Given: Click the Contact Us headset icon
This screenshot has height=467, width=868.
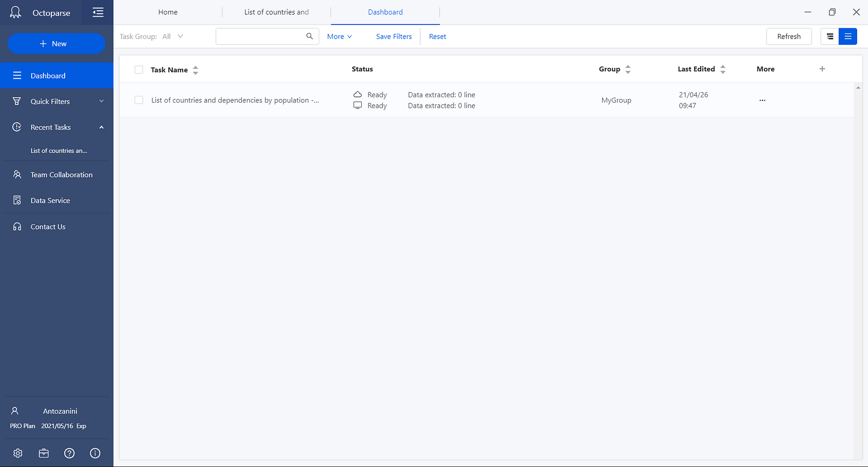Looking at the screenshot, I should click(17, 227).
